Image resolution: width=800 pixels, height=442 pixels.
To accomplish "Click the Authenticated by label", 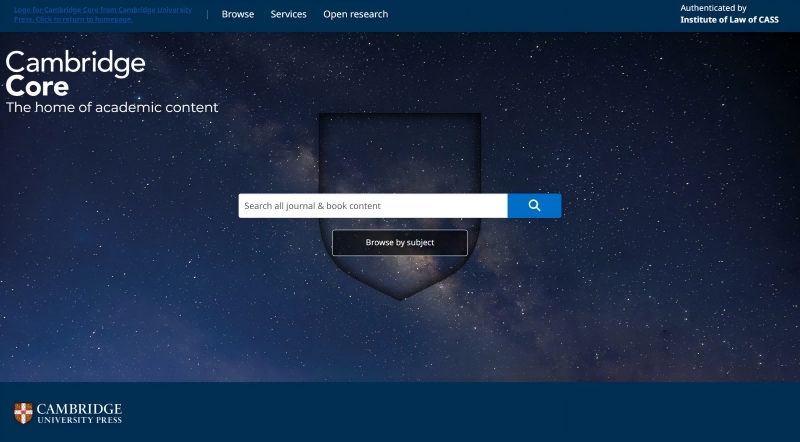I will [713, 8].
